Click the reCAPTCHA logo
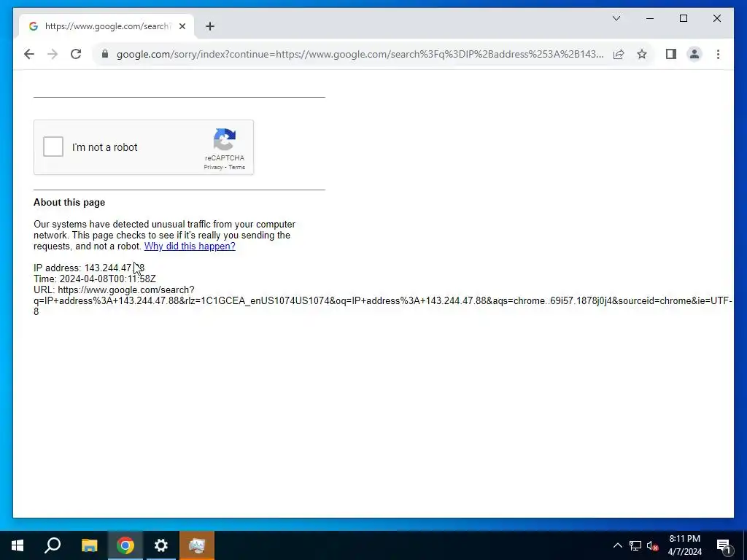The height and width of the screenshot is (560, 747). [x=225, y=139]
